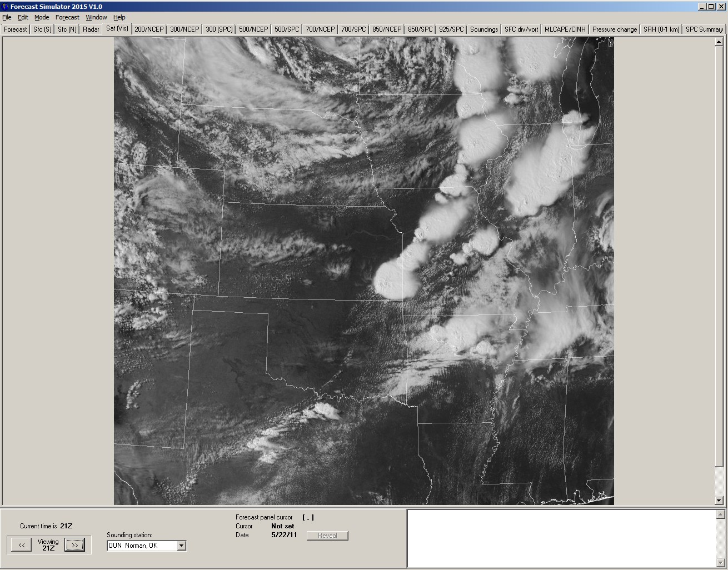The image size is (728, 570).
Task: Click inside the empty white text panel
Action: tap(562, 538)
